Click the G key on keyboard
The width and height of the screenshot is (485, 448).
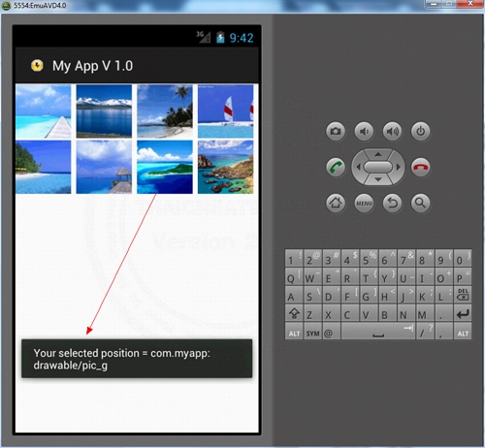click(x=369, y=295)
